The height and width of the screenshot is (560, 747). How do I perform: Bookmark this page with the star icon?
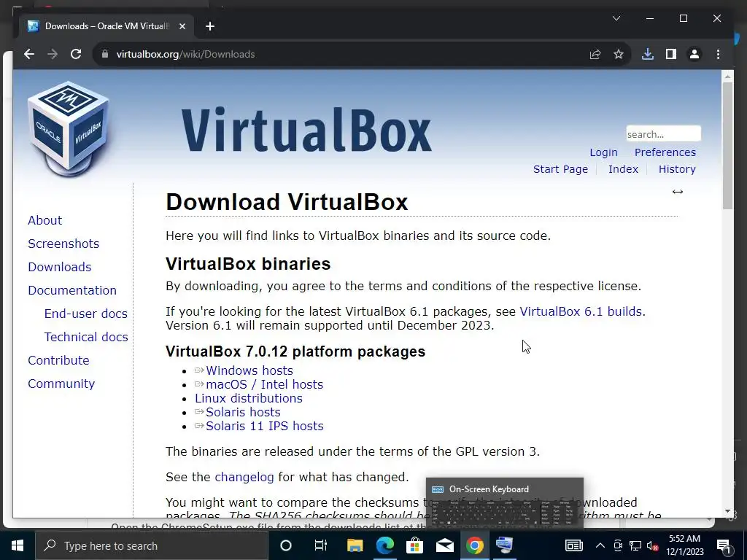[x=619, y=54]
